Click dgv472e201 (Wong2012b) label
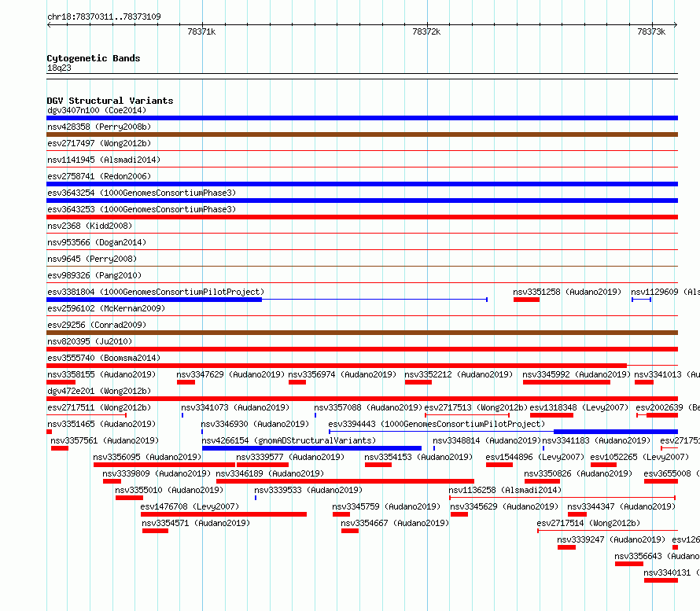Image resolution: width=700 pixels, height=611 pixels. coord(99,391)
